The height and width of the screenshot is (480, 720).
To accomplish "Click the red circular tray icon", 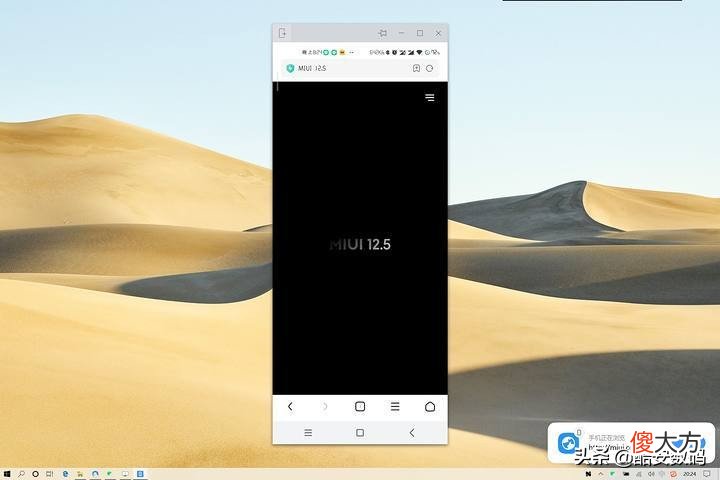I will 673,474.
